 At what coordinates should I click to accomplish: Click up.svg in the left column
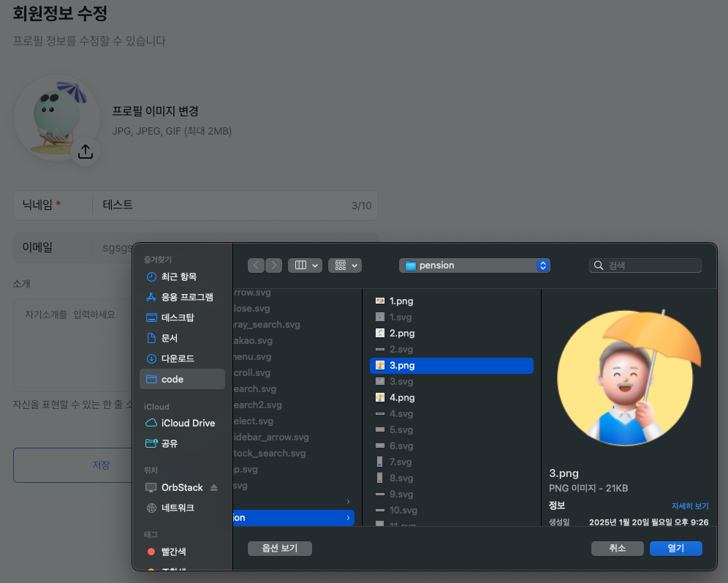(245, 469)
